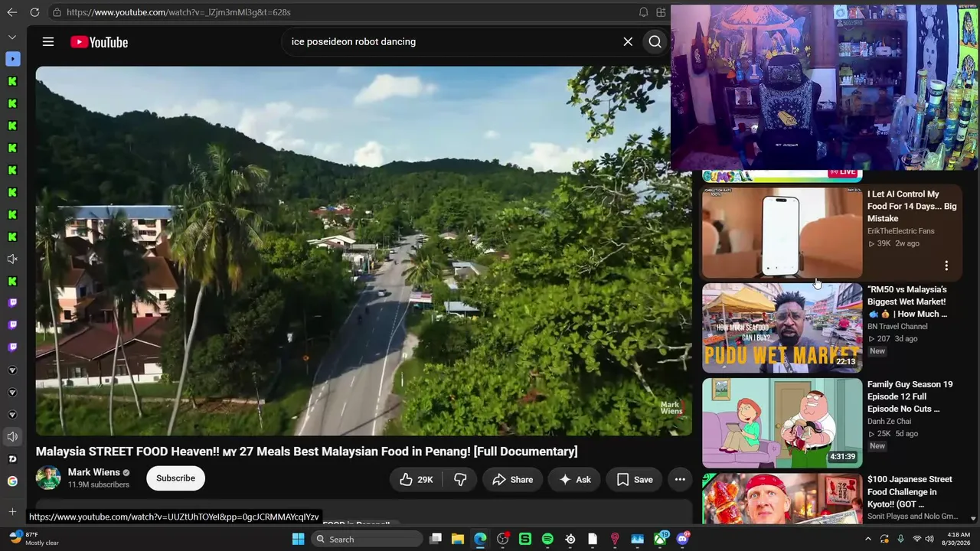Open the Xbox app on the taskbar
This screenshot has width=980, height=551.
[x=660, y=540]
